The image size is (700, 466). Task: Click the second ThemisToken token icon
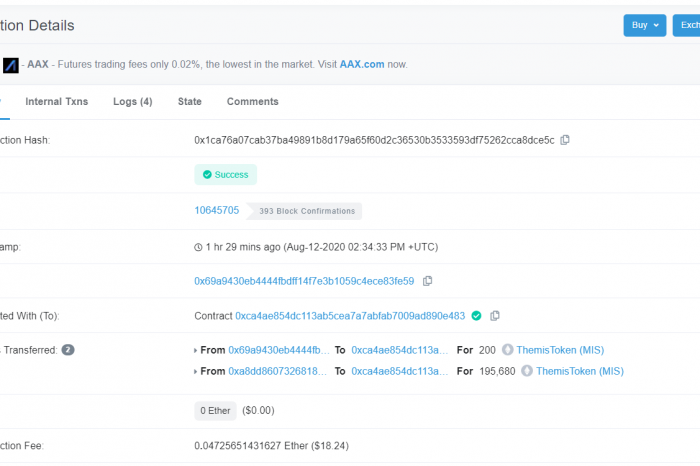(527, 371)
